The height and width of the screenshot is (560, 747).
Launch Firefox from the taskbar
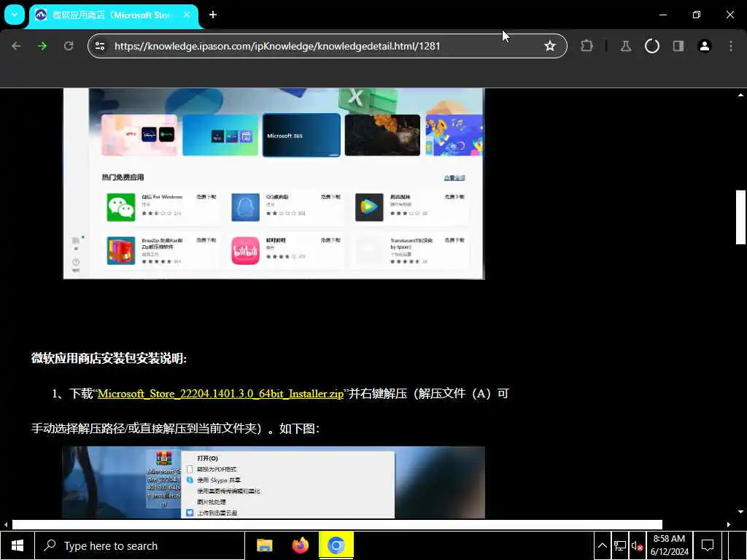[x=300, y=545]
